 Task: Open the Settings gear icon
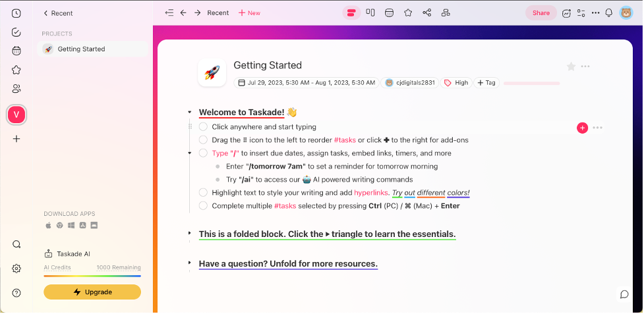click(16, 269)
